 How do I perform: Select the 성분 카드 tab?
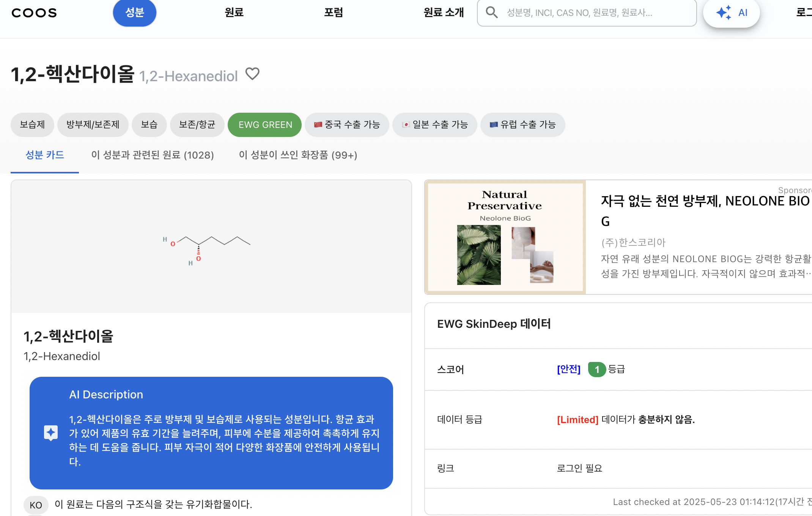[x=45, y=155]
